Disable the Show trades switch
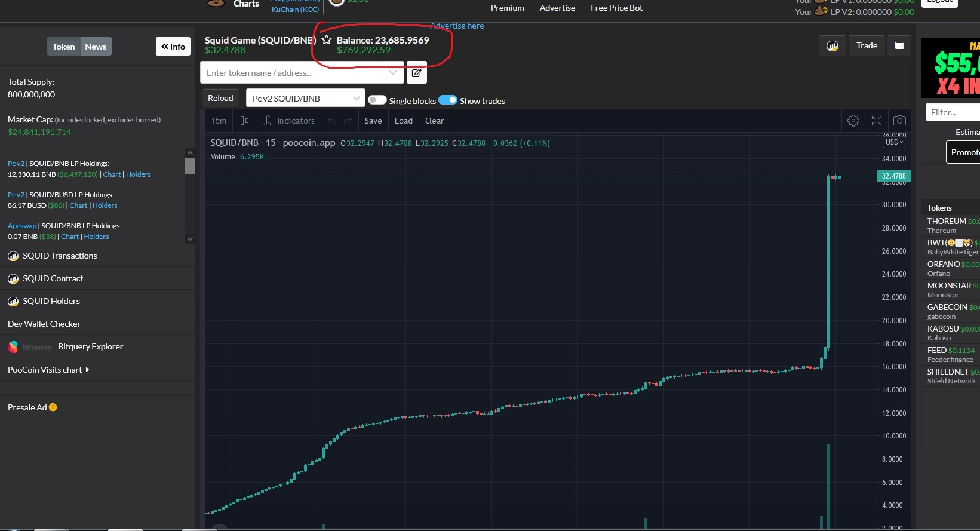Image resolution: width=980 pixels, height=531 pixels. (448, 100)
